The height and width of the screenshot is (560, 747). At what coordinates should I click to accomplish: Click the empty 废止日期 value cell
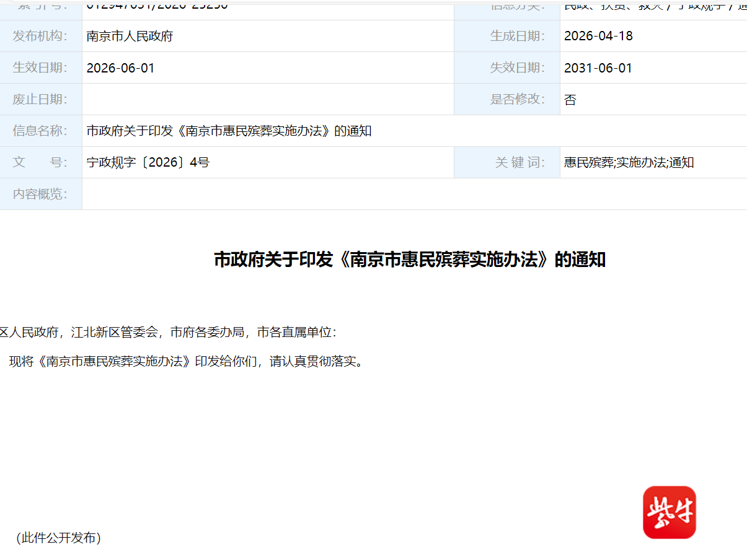268,99
